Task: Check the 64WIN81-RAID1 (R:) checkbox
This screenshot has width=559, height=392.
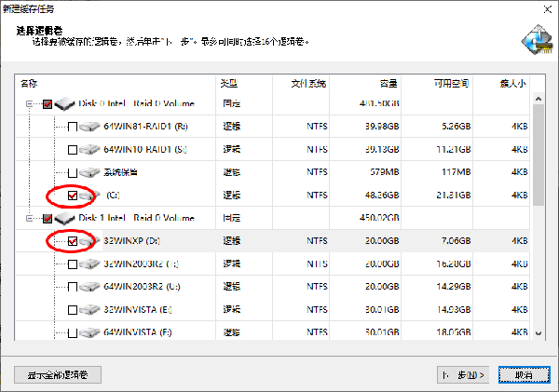Action: (73, 127)
